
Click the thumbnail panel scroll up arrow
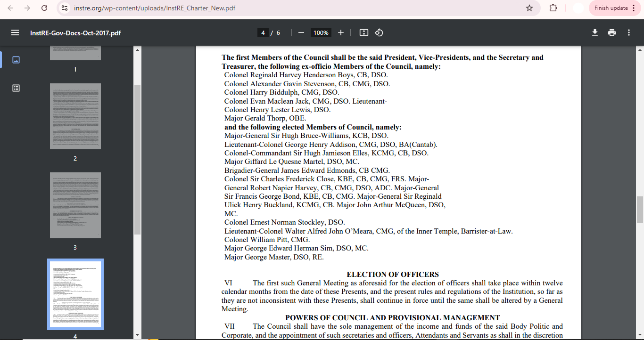138,49
